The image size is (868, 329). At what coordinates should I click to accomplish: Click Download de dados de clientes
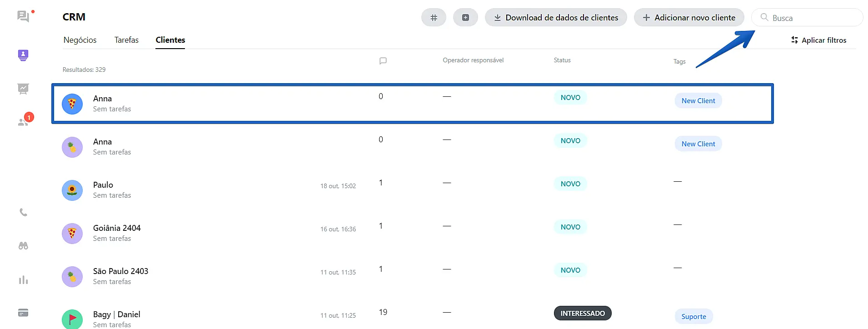pos(556,18)
